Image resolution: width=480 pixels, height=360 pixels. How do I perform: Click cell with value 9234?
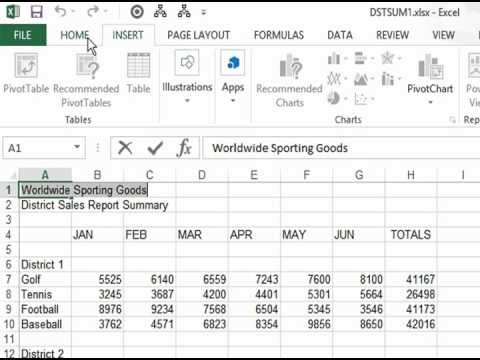click(149, 309)
